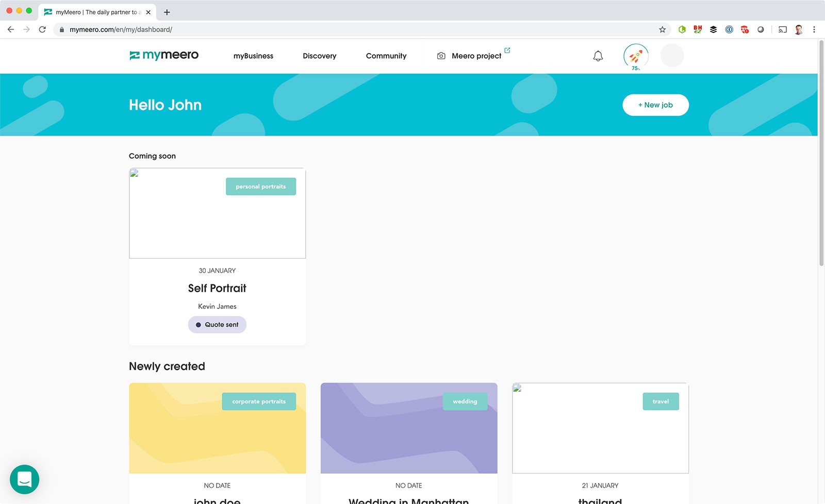Screen dimensions: 825x504
Task: Create a job with + New job
Action: tap(655, 105)
